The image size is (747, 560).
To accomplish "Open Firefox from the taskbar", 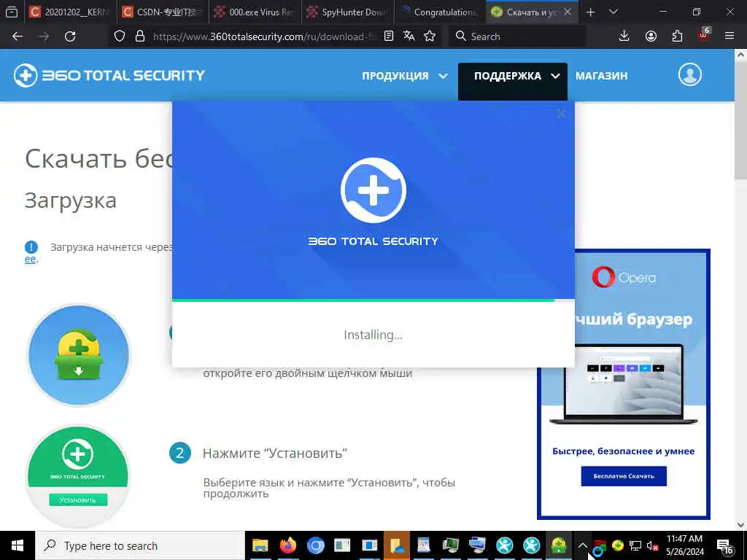I will click(x=287, y=545).
